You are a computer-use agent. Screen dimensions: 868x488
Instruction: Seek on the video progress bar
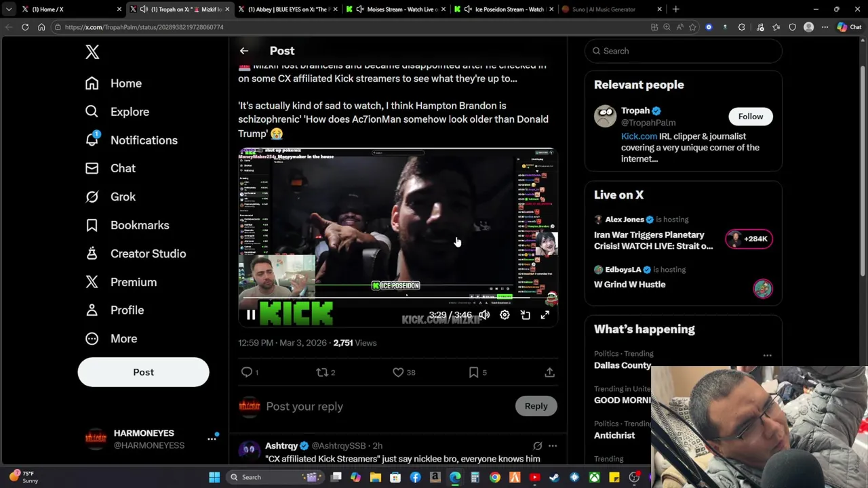tap(397, 298)
